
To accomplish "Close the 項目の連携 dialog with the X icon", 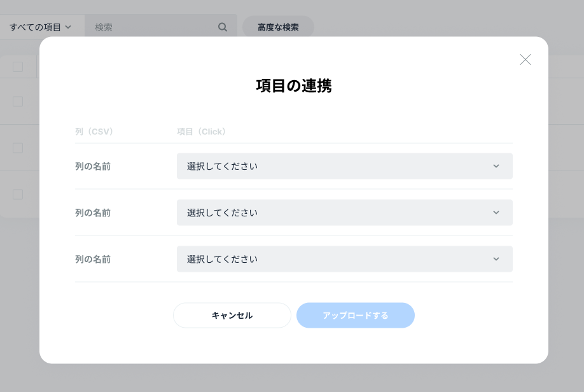I will click(525, 60).
